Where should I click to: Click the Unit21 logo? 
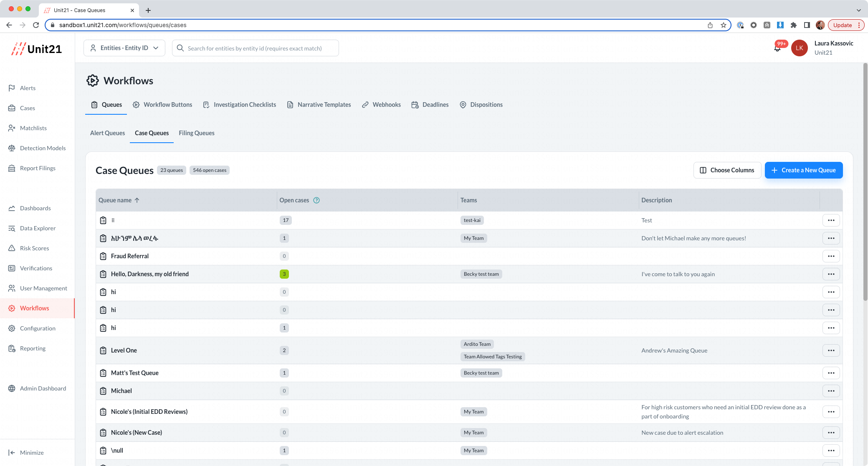click(x=37, y=49)
